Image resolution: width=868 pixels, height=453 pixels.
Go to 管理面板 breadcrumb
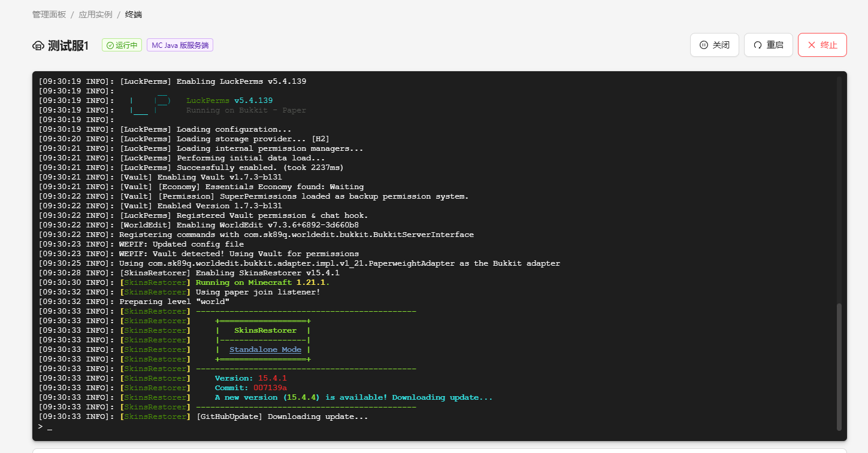click(x=49, y=14)
